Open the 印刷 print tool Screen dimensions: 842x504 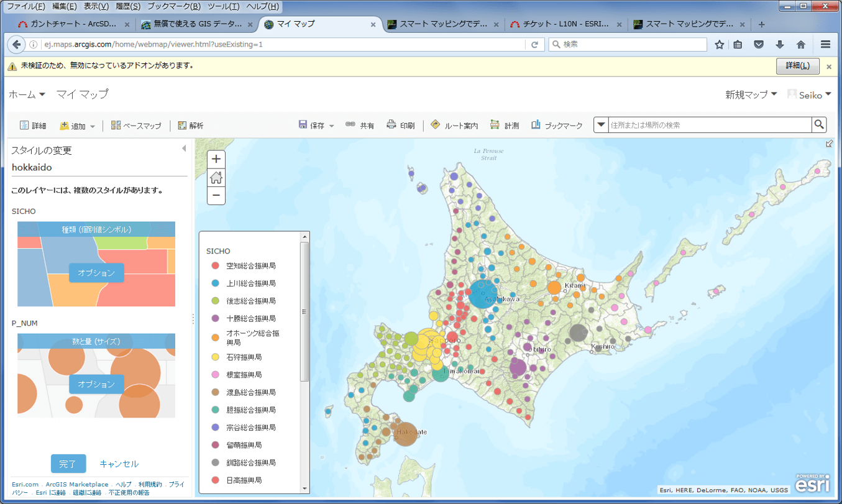coord(401,124)
